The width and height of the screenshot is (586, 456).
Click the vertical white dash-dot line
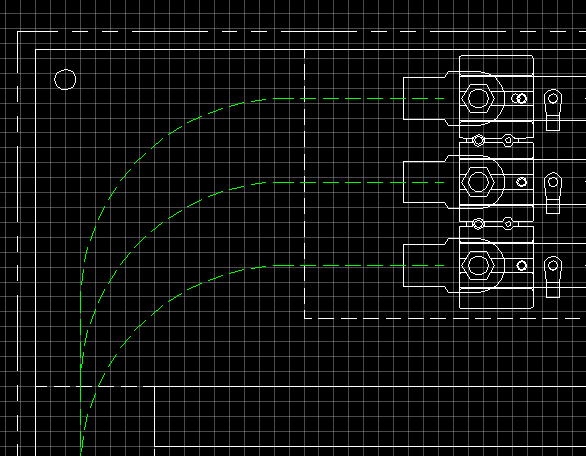305,184
